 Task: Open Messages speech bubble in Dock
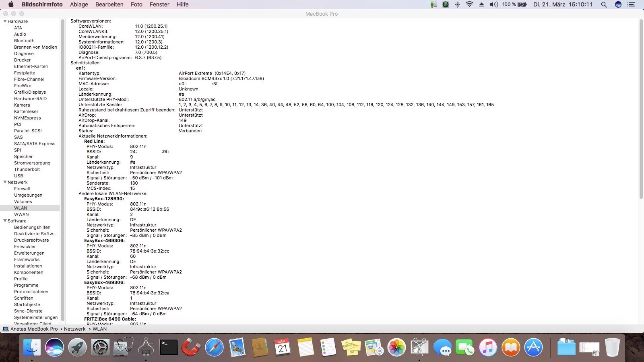pyautogui.click(x=442, y=347)
